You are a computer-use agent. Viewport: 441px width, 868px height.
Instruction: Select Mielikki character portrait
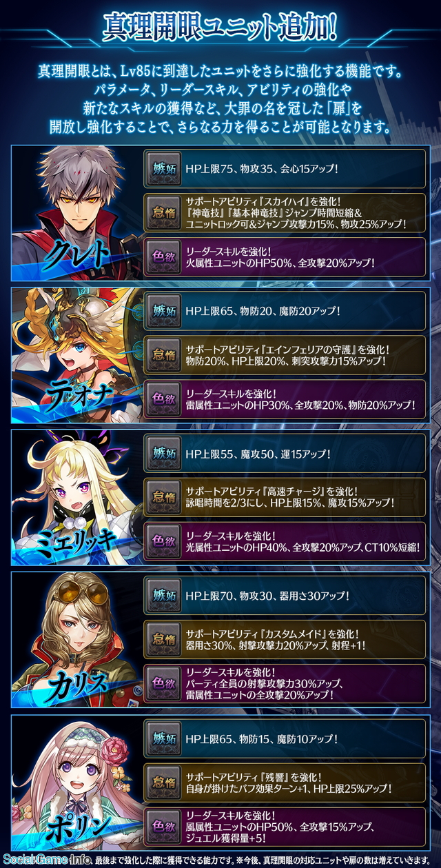click(x=74, y=497)
